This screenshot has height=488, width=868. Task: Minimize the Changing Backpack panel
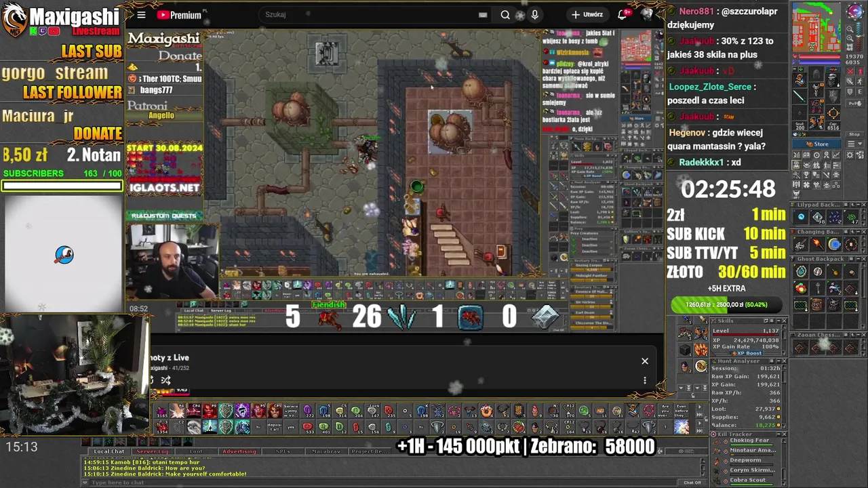tap(859, 232)
